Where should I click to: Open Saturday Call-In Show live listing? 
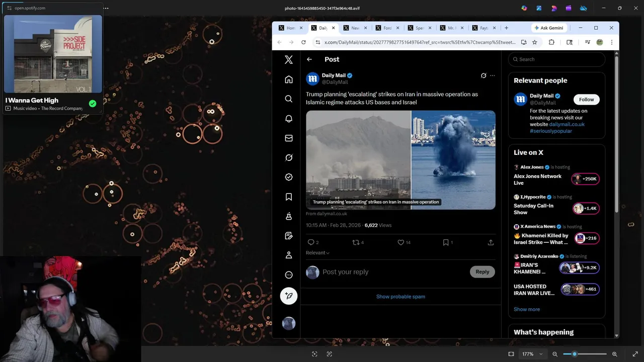(x=556, y=206)
